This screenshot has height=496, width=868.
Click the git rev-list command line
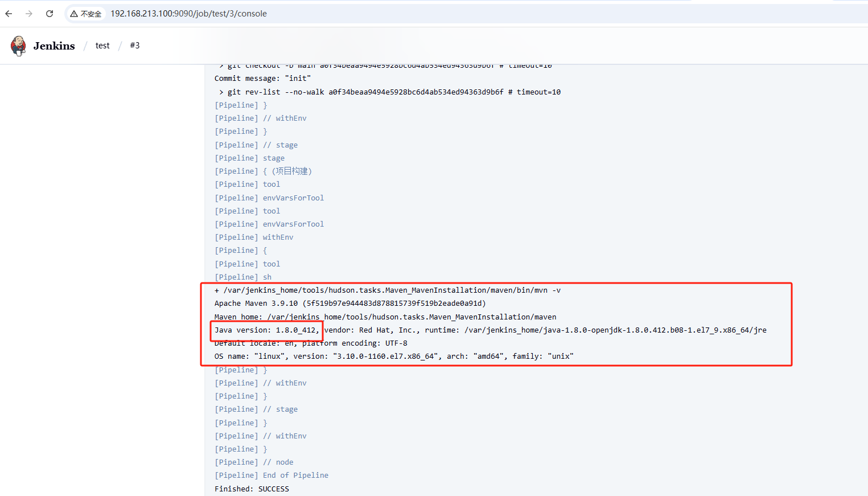tap(390, 92)
